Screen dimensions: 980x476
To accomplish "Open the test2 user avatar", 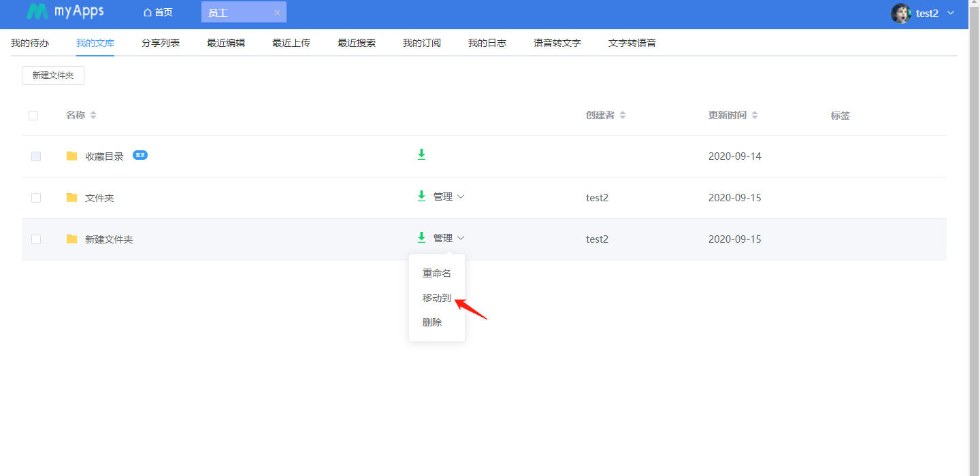I will [x=900, y=13].
